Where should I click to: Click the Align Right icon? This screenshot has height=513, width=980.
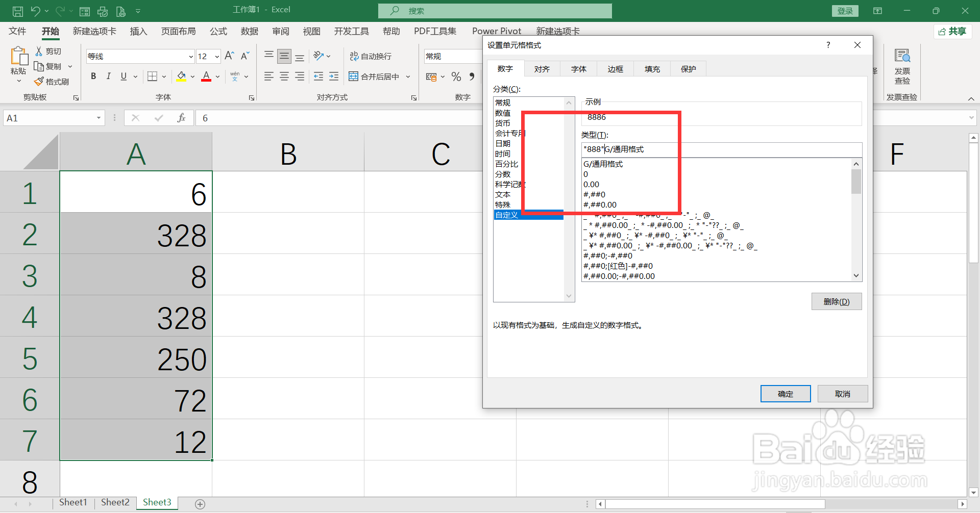pyautogui.click(x=300, y=76)
